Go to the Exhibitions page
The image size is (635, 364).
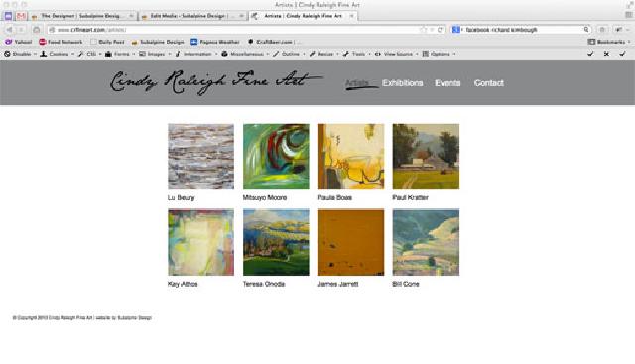coord(403,83)
